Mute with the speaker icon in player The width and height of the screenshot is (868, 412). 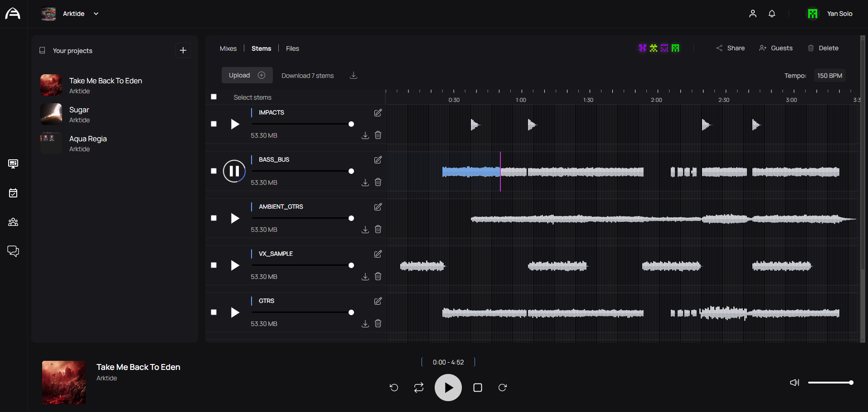click(795, 383)
